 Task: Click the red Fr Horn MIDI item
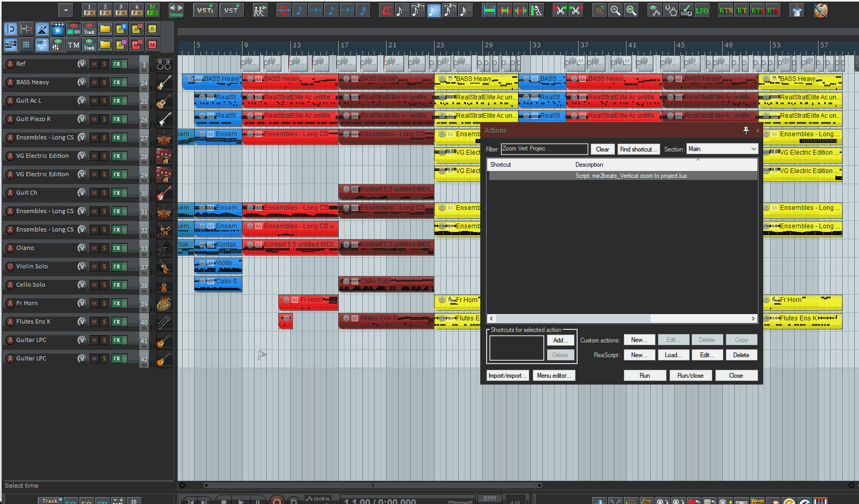point(308,303)
